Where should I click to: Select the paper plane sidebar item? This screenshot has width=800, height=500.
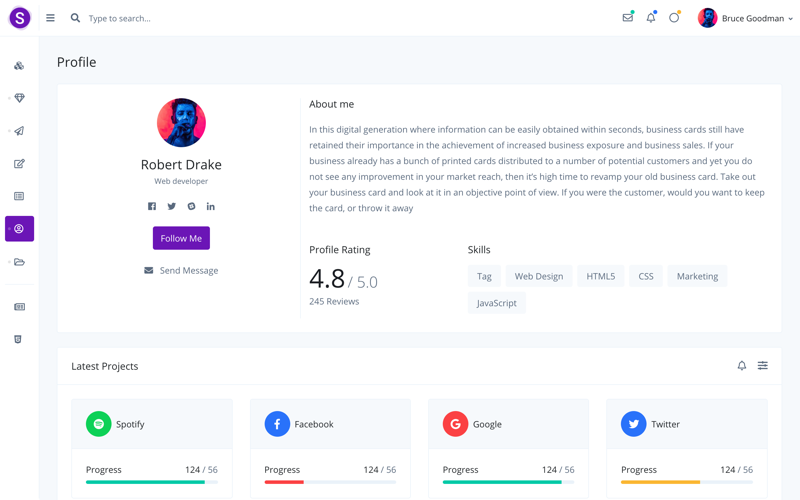tap(19, 131)
